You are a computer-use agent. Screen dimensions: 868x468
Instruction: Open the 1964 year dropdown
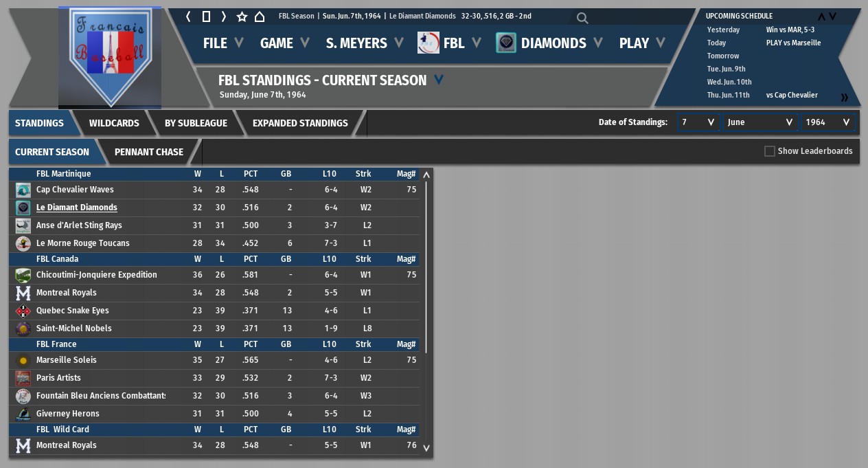[828, 122]
